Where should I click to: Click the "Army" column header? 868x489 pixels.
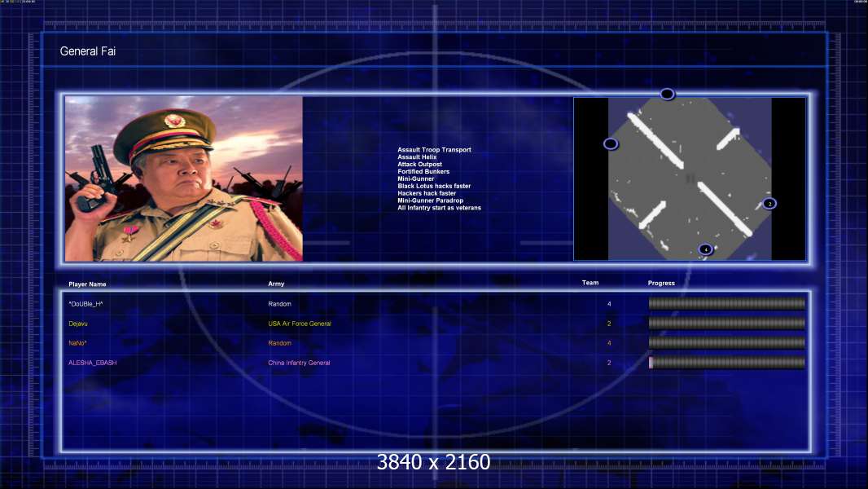pos(276,284)
